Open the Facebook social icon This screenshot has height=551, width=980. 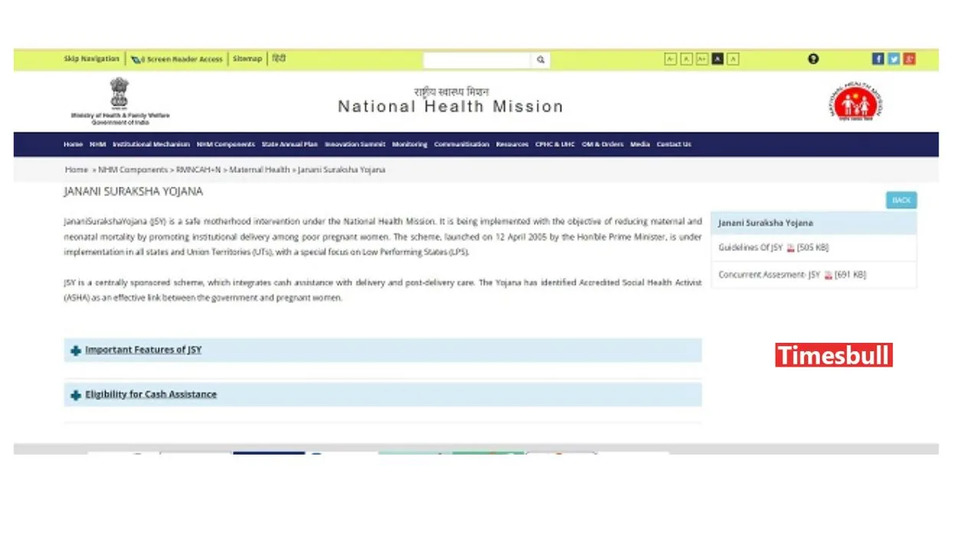click(x=878, y=59)
